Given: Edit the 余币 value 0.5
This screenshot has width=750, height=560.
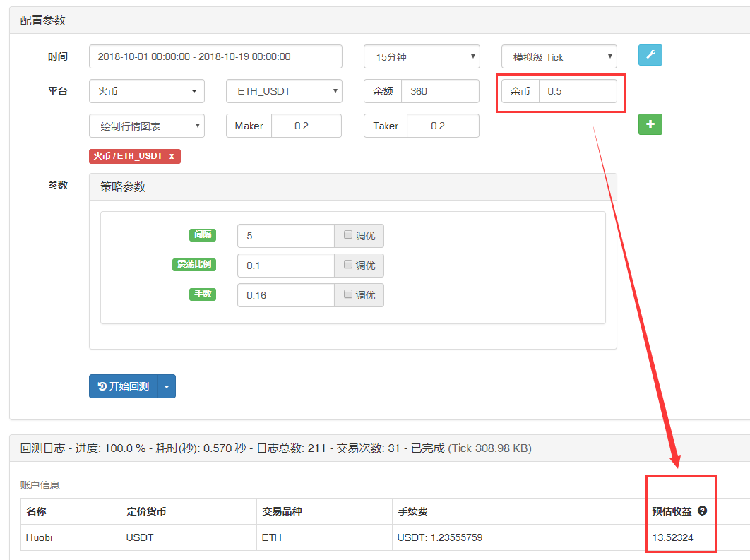Looking at the screenshot, I should pyautogui.click(x=579, y=92).
